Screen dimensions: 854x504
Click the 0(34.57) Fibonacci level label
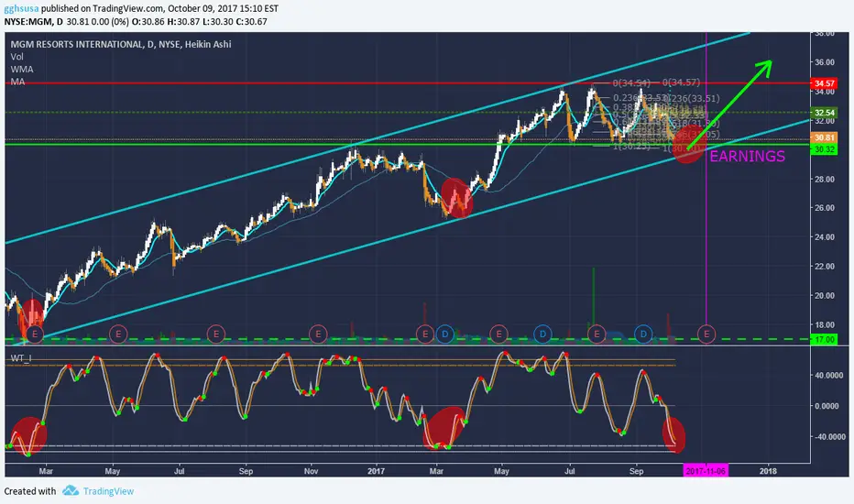point(682,82)
